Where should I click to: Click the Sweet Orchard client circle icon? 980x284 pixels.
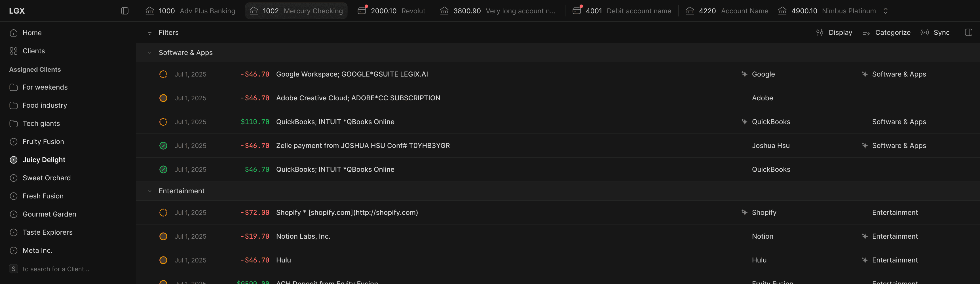pyautogui.click(x=14, y=178)
